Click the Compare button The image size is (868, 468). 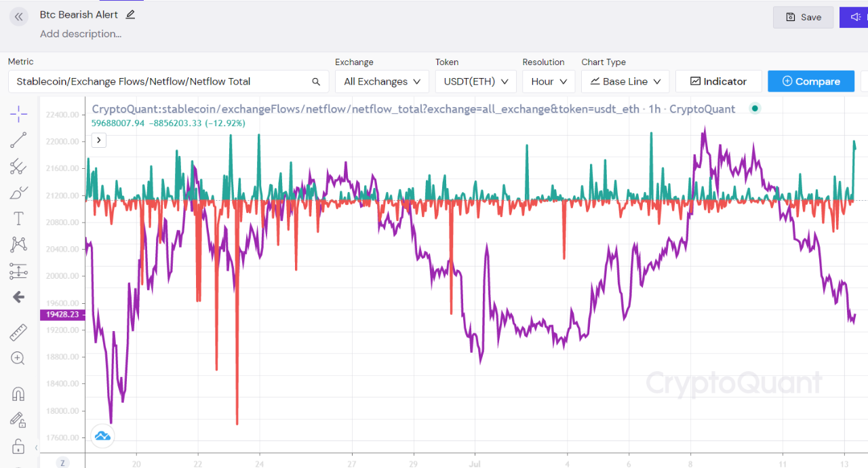pos(811,81)
